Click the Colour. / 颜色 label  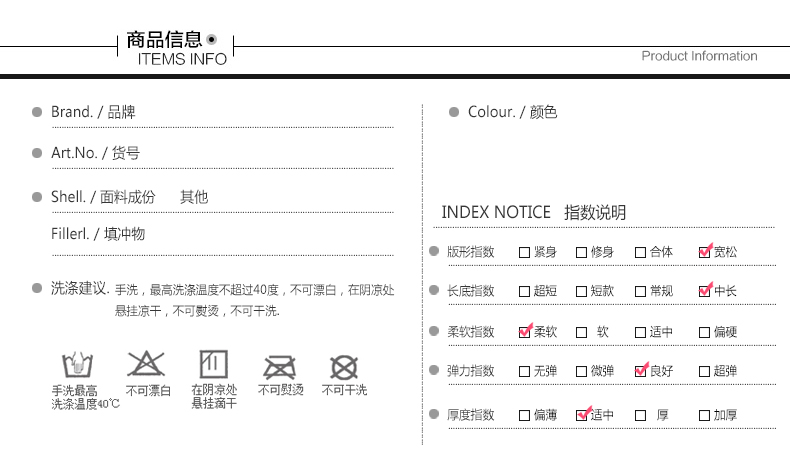click(512, 112)
